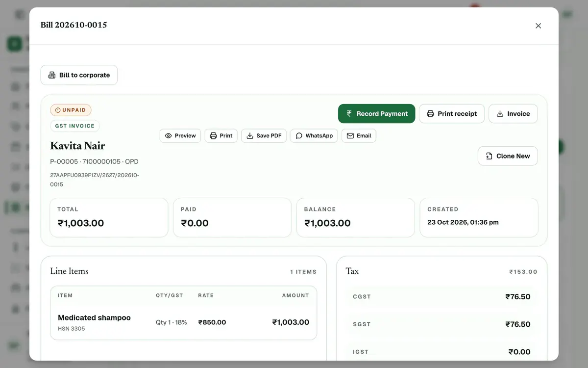
Task: Click the patient ID line P-00005
Action: pos(94,161)
